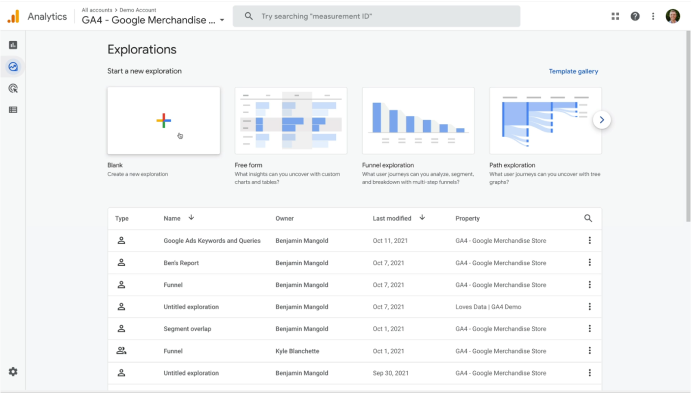Open the Help menu icon
691x393 pixels.
click(x=635, y=16)
